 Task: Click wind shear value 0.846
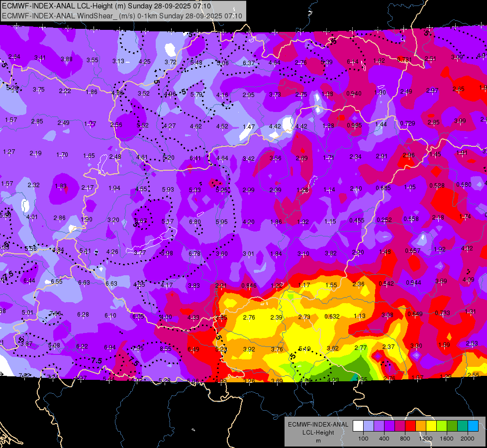(x=249, y=285)
